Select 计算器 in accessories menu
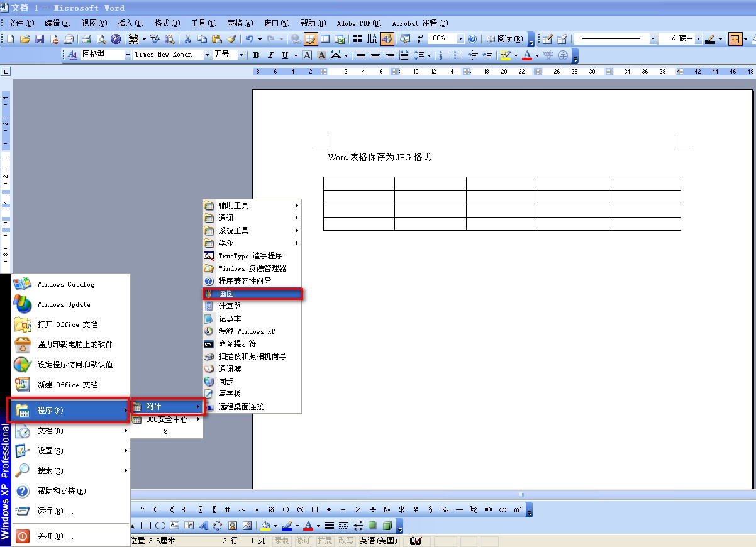Screen dimensions: 756x547 pyautogui.click(x=252, y=306)
